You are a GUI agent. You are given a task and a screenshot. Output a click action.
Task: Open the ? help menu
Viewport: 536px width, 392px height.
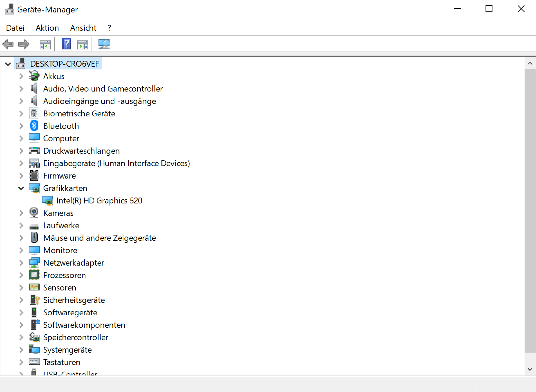109,28
